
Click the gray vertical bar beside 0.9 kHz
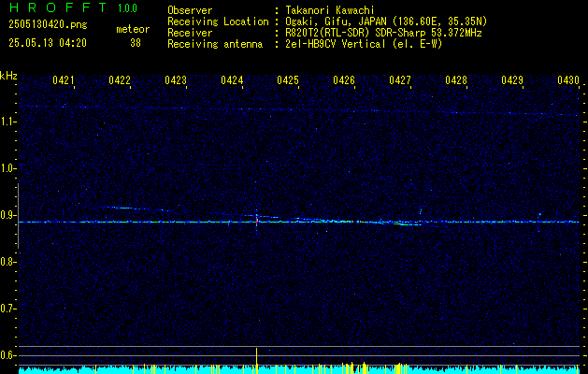point(18,216)
